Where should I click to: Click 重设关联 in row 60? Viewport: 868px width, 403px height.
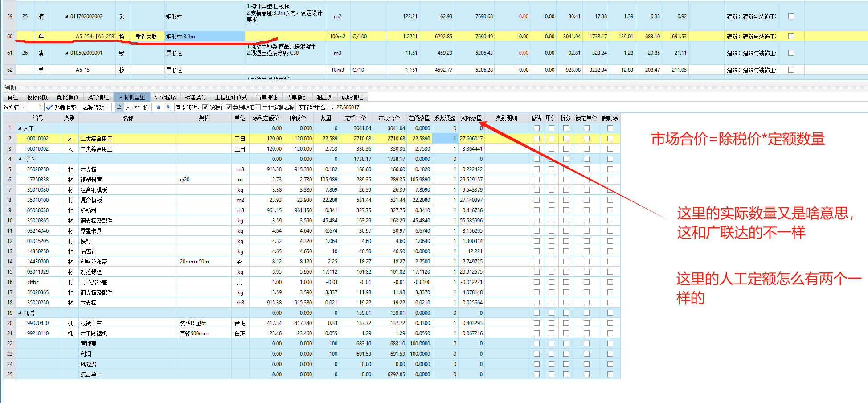[147, 37]
